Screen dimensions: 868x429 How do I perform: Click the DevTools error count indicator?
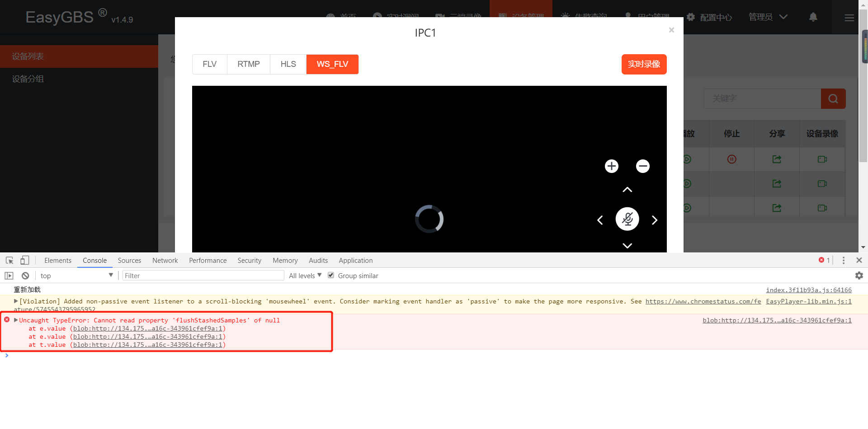(x=824, y=260)
